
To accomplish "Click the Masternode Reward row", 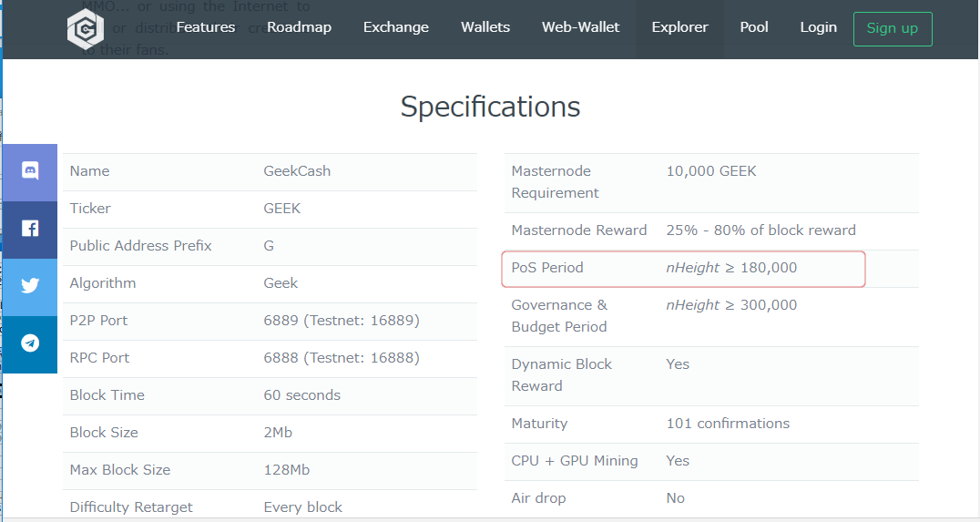I will [x=683, y=230].
